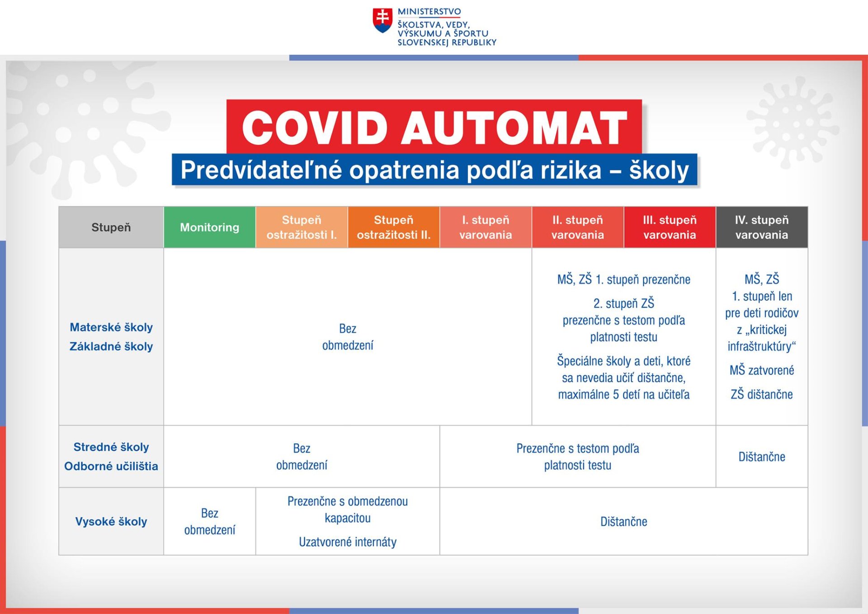
Task: Select the green Monitoring column header
Action: [x=209, y=227]
